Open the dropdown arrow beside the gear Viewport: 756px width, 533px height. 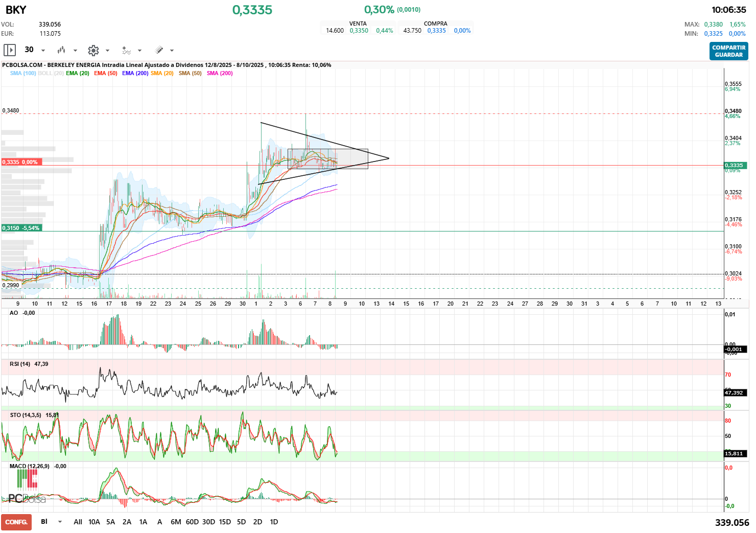point(107,51)
